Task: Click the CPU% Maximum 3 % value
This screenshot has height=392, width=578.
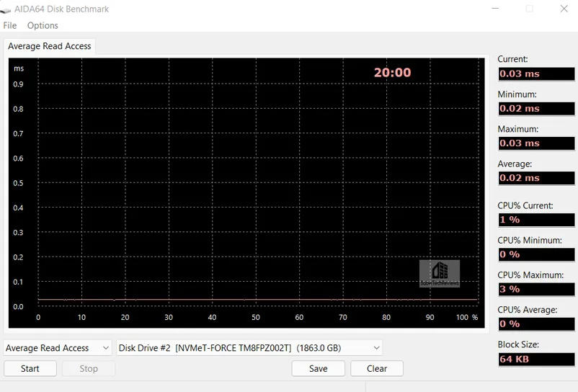Action: [536, 289]
